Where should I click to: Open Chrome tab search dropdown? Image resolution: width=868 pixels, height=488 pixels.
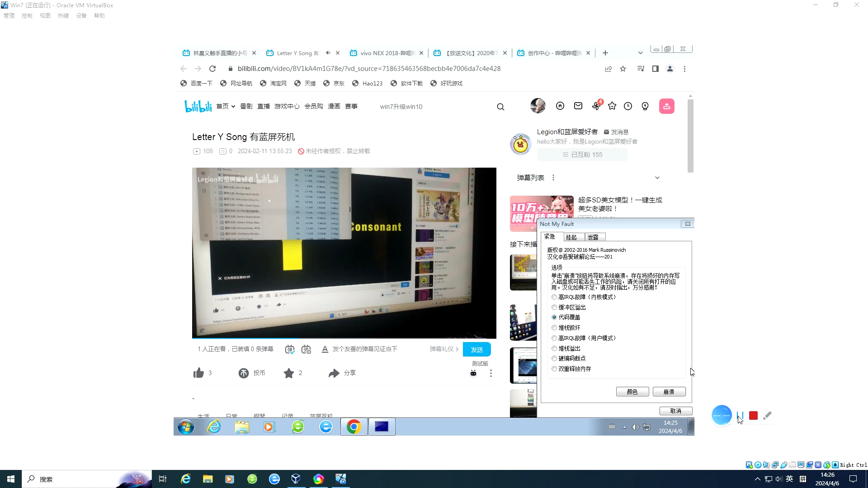point(640,53)
